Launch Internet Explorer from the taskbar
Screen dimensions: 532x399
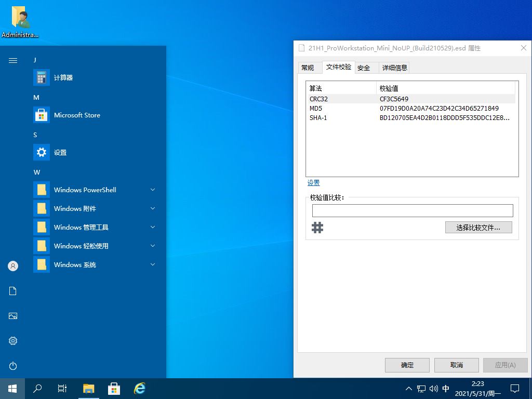(x=139, y=388)
